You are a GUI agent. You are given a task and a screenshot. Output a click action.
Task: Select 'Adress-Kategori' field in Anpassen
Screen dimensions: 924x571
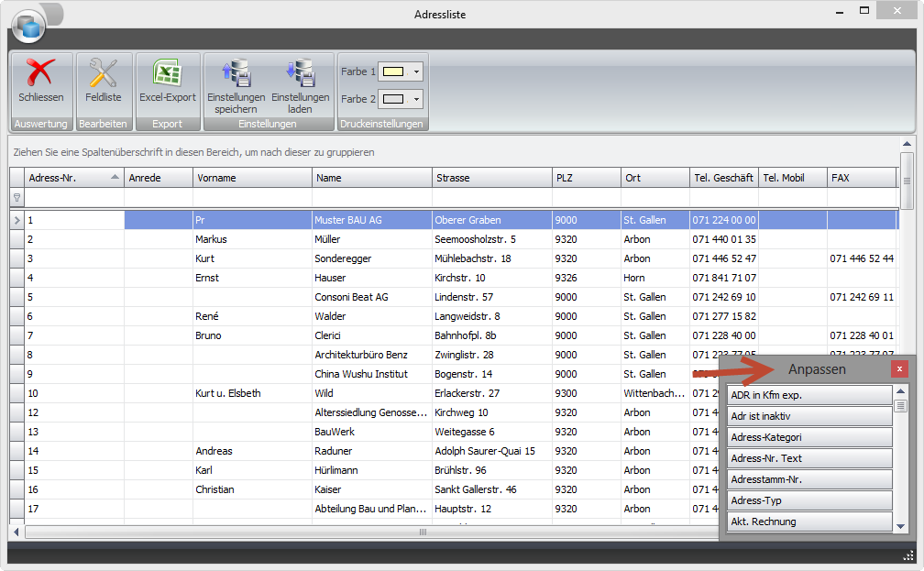pyautogui.click(x=809, y=437)
